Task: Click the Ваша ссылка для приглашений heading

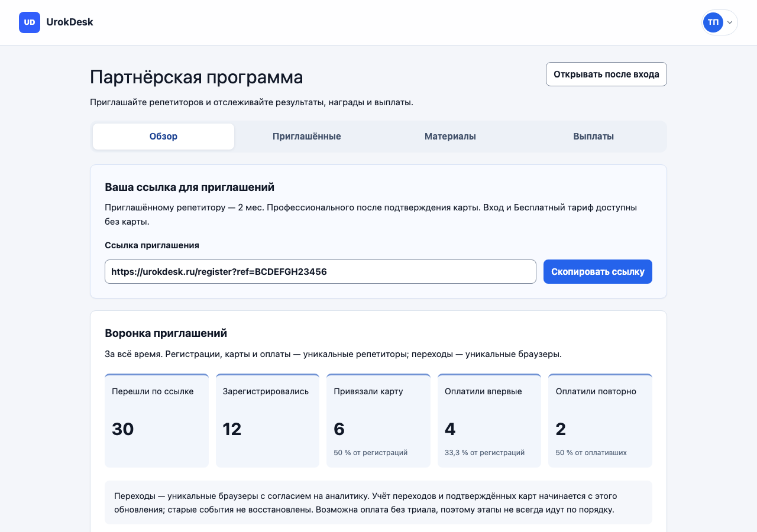Action: [x=189, y=187]
